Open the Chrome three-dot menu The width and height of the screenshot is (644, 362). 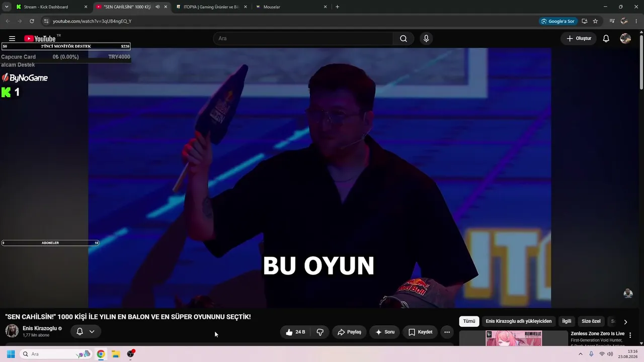coord(636,21)
